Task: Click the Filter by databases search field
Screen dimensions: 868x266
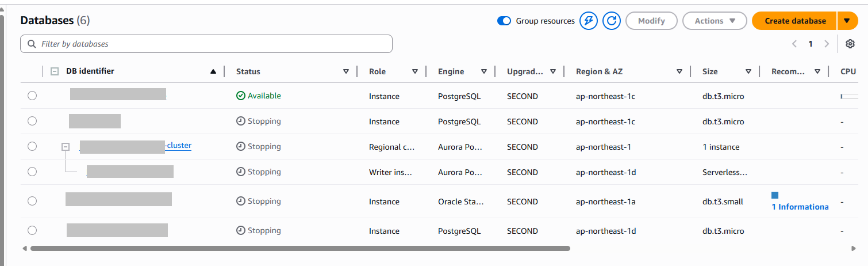Action: [206, 44]
